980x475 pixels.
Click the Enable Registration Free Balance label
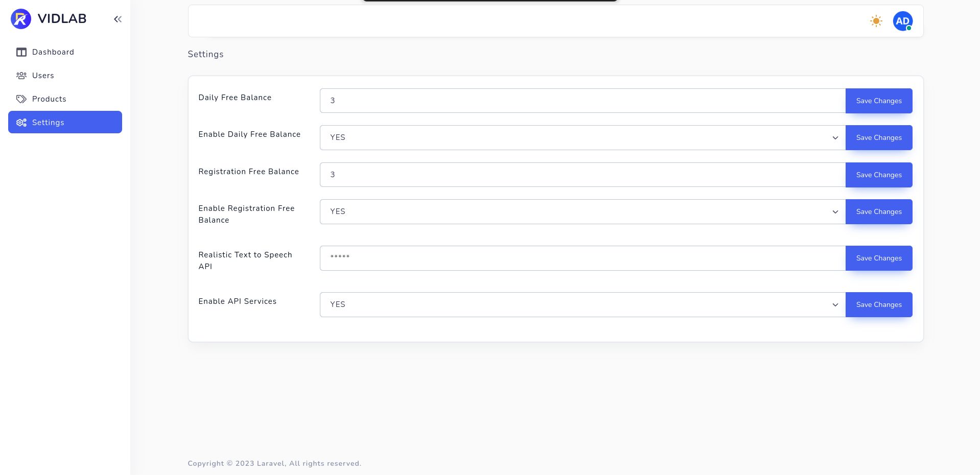(246, 214)
